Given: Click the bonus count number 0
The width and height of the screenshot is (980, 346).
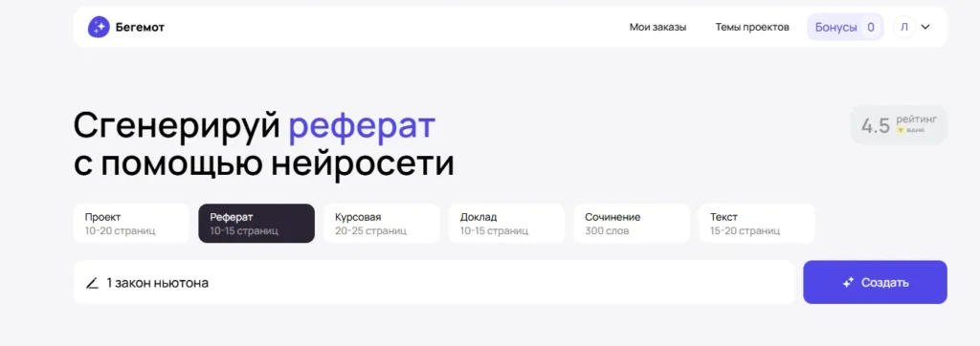Looking at the screenshot, I should [x=871, y=27].
